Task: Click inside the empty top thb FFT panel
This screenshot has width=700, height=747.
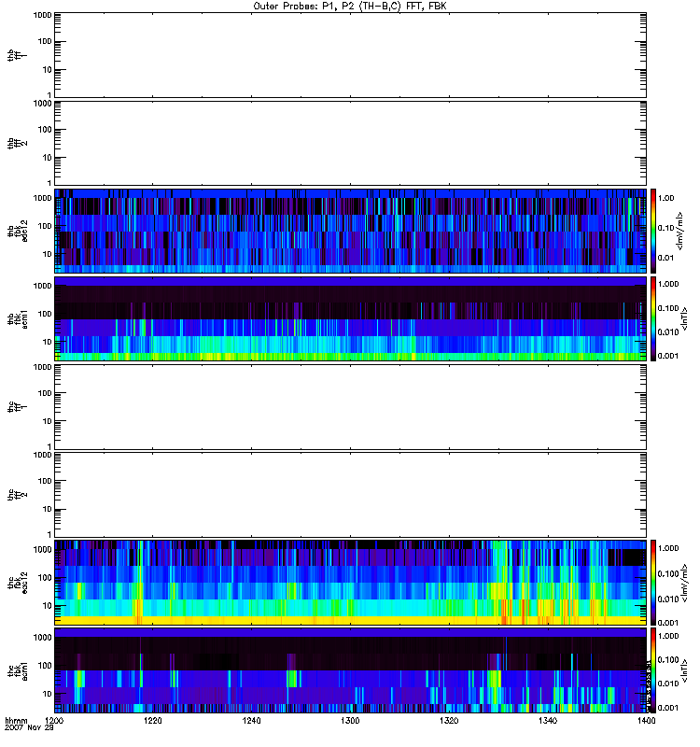Action: point(350,54)
